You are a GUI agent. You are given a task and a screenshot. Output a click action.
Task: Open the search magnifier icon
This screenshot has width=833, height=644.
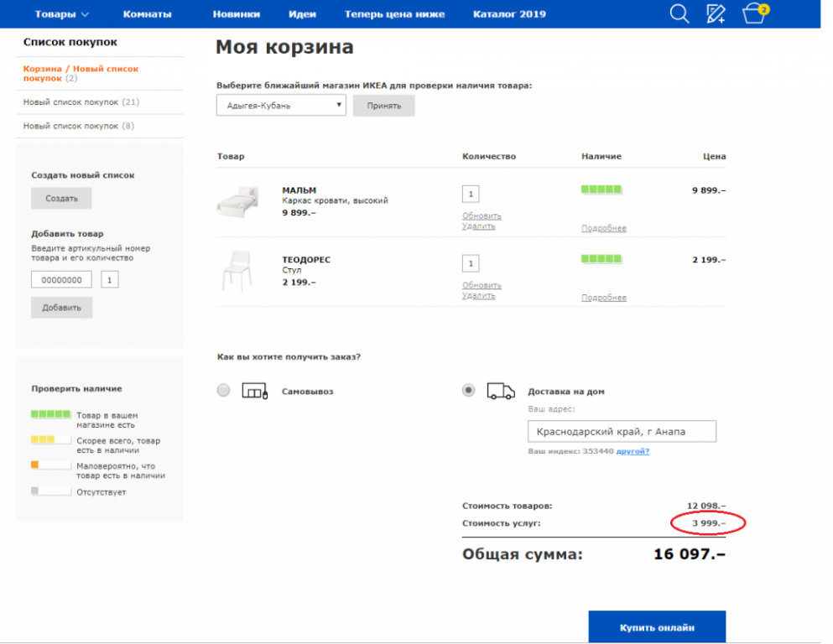point(679,13)
